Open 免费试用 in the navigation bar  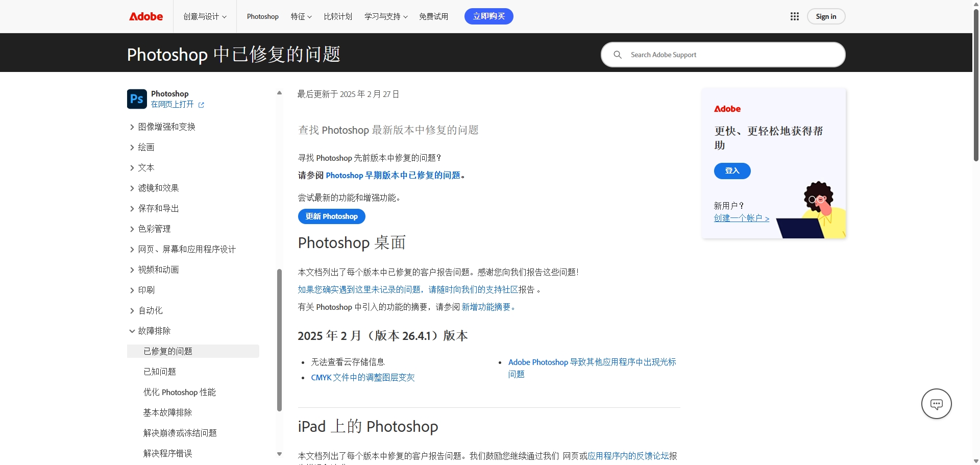point(434,16)
